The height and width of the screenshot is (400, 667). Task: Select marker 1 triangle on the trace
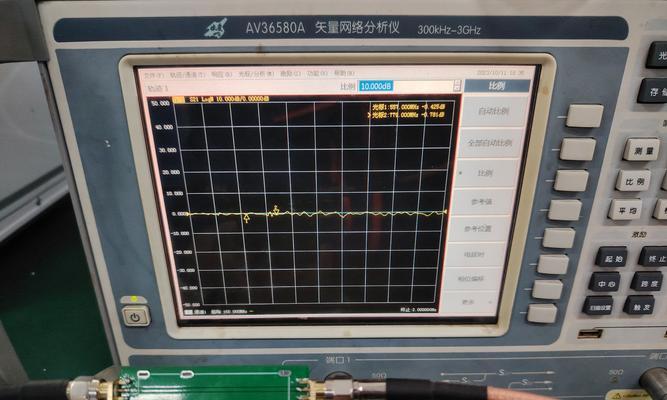(247, 219)
